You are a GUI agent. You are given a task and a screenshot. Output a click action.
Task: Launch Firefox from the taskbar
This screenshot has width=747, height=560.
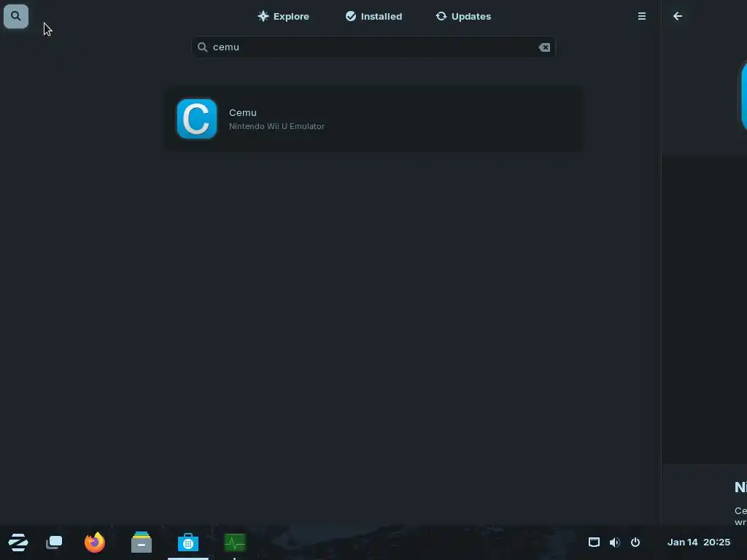coord(94,542)
